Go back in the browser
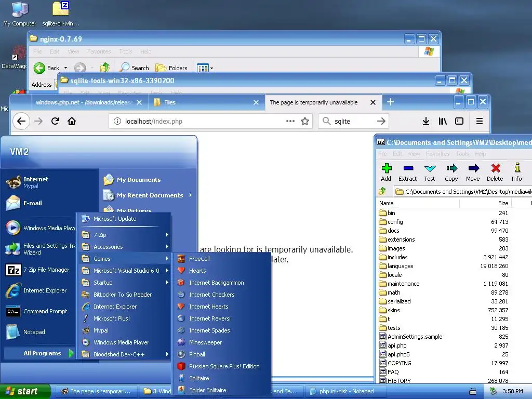 (21, 121)
